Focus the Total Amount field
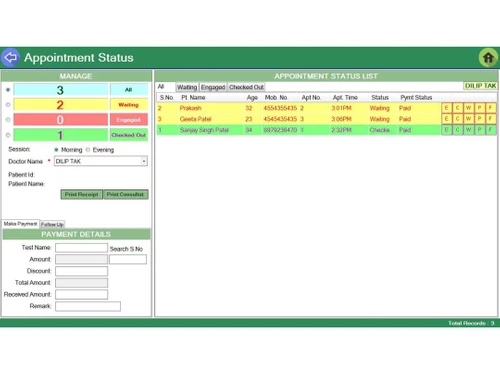Viewport: 500px width, 375px height. click(x=81, y=283)
